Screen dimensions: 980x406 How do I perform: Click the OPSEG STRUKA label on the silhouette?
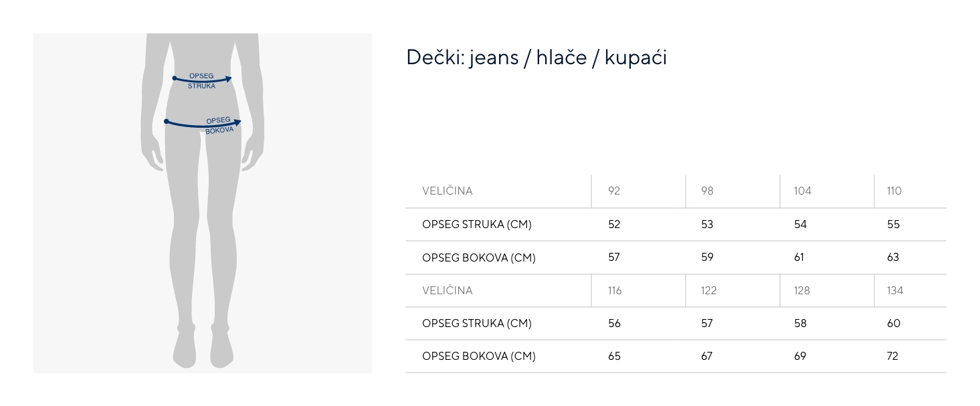click(x=201, y=81)
